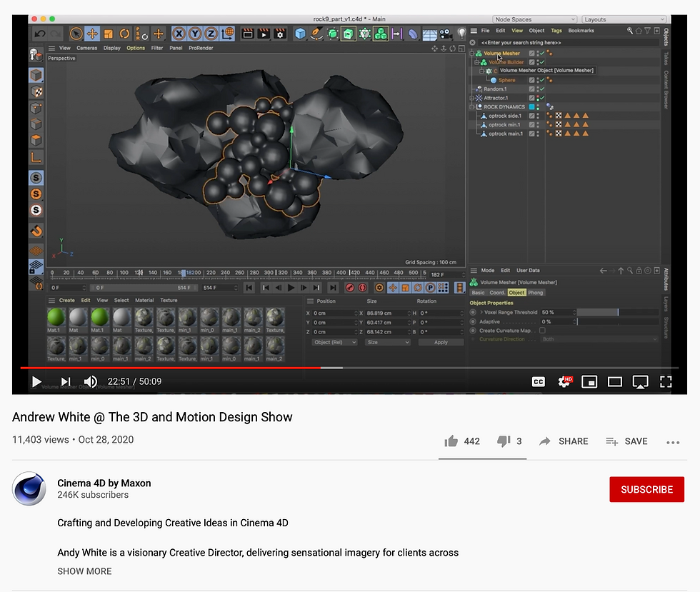Select the Scale tool
The width and height of the screenshot is (700, 592).
click(108, 34)
